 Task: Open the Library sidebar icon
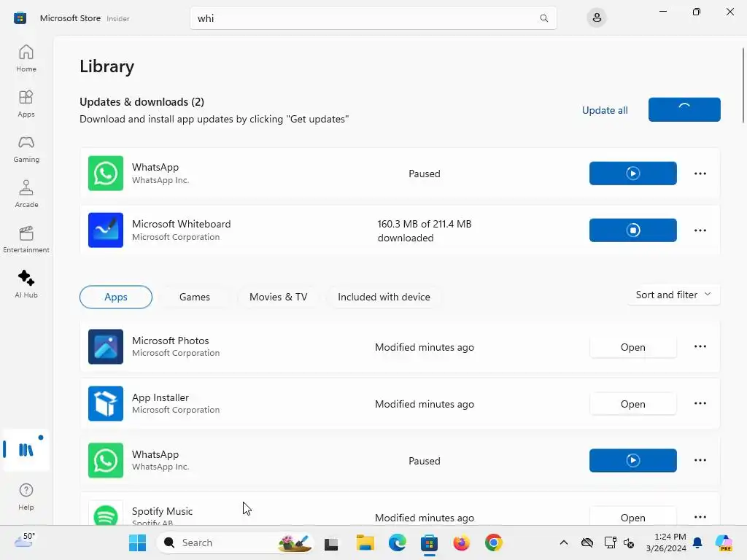[x=26, y=449]
